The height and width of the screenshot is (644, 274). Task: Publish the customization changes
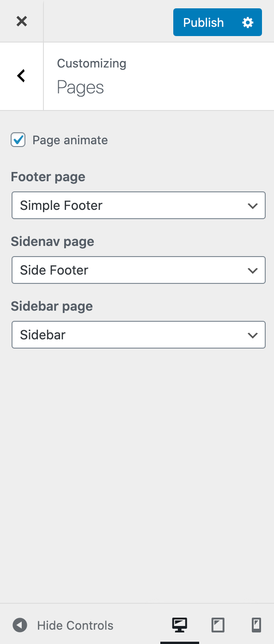203,22
